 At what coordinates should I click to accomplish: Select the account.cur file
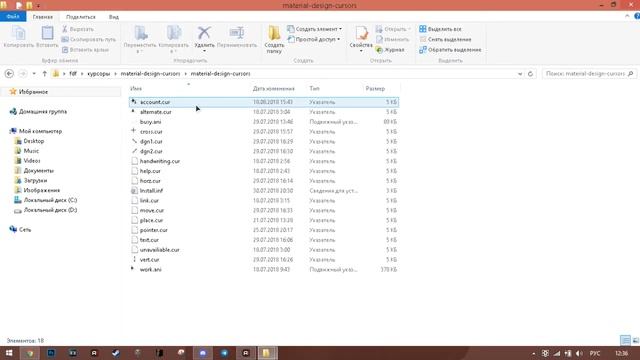point(264,102)
